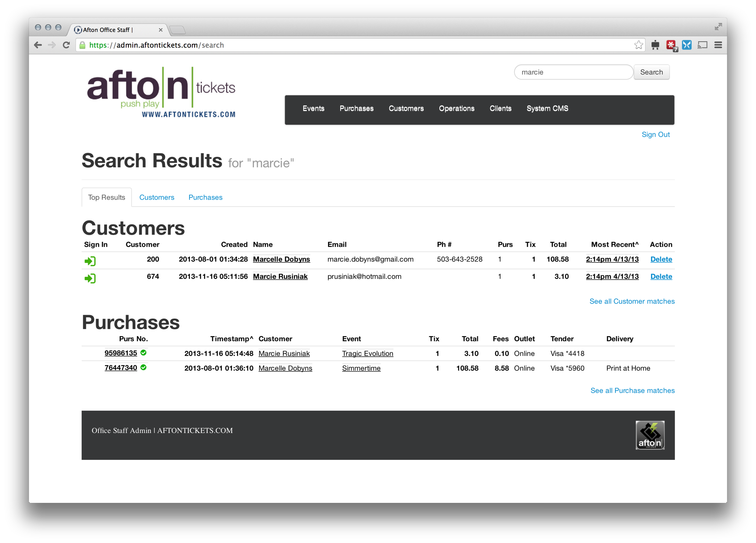
Task: Sort purchases by Timestamp column
Action: click(232, 339)
